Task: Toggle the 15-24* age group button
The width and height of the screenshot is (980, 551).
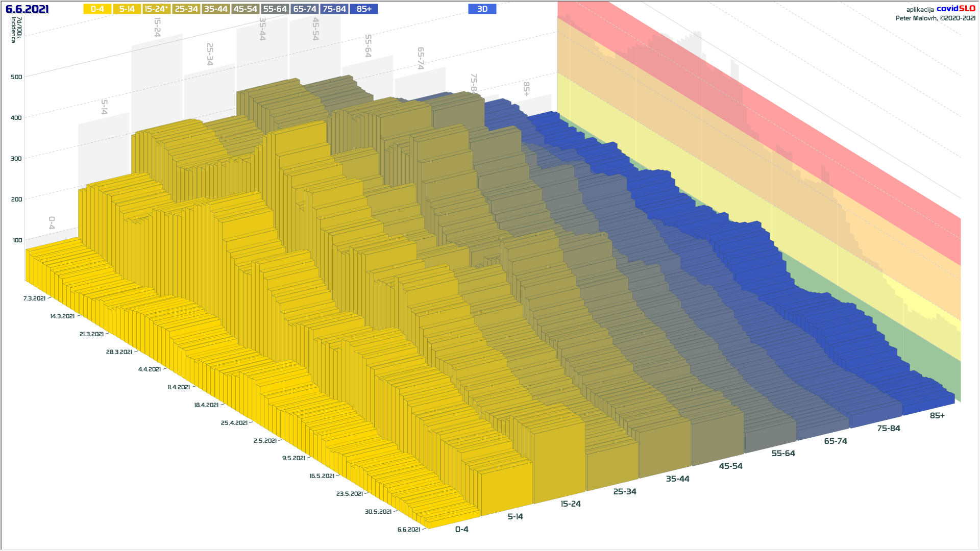Action: click(156, 9)
